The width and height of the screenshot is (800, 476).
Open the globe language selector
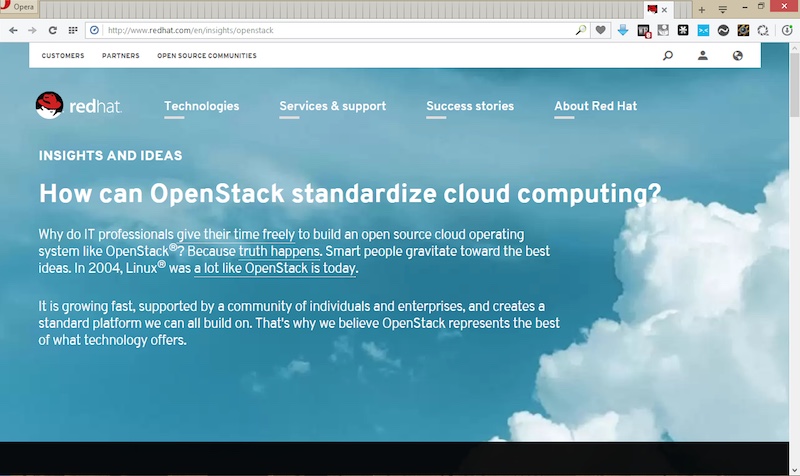point(737,56)
